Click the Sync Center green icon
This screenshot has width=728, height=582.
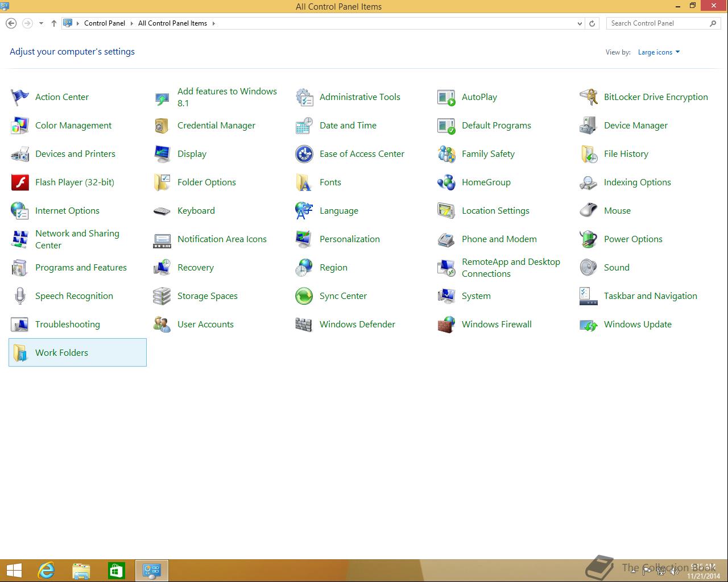pos(304,296)
